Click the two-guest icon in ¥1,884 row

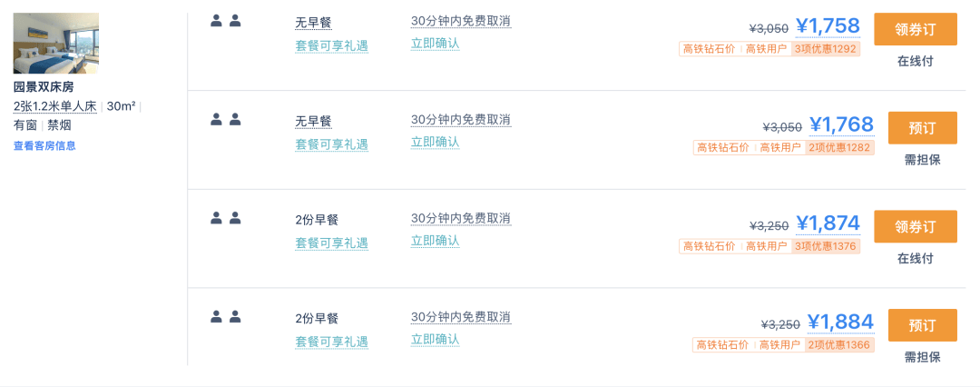click(226, 316)
